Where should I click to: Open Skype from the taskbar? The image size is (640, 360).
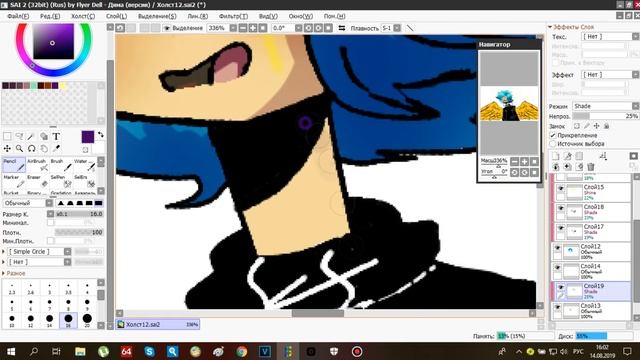point(149,351)
